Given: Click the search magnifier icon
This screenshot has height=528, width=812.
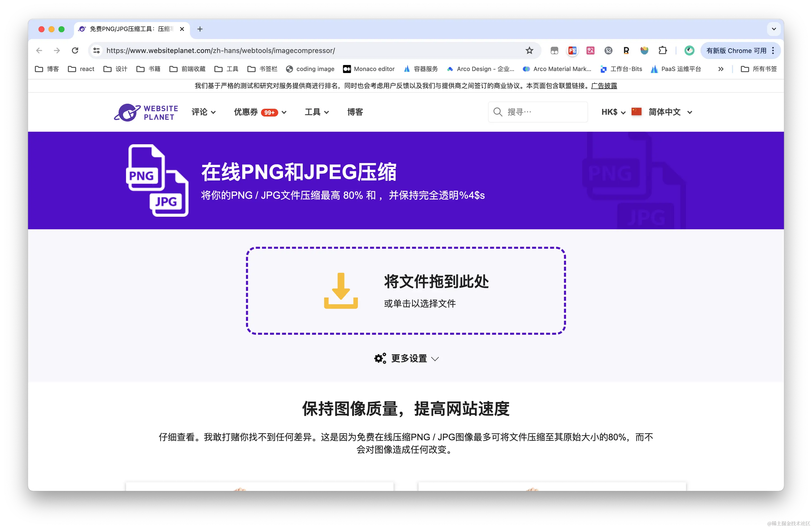Looking at the screenshot, I should 498,112.
